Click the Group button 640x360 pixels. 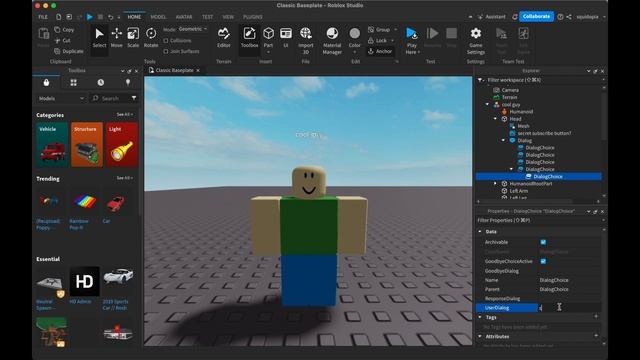coord(380,29)
